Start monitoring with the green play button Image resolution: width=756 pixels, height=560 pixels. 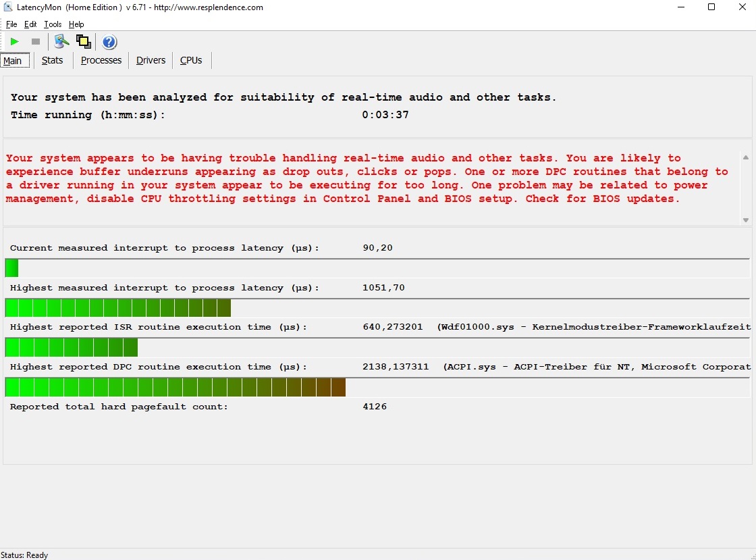coord(14,42)
